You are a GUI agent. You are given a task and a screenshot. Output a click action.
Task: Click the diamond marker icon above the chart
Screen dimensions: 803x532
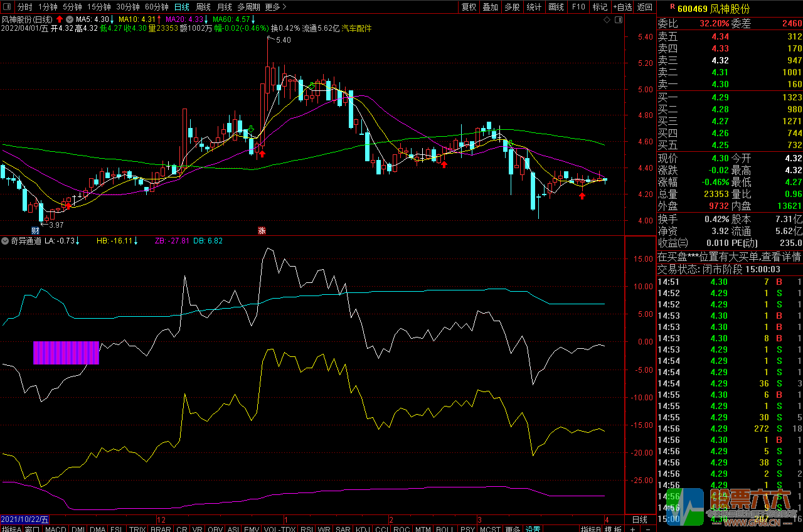607,20
